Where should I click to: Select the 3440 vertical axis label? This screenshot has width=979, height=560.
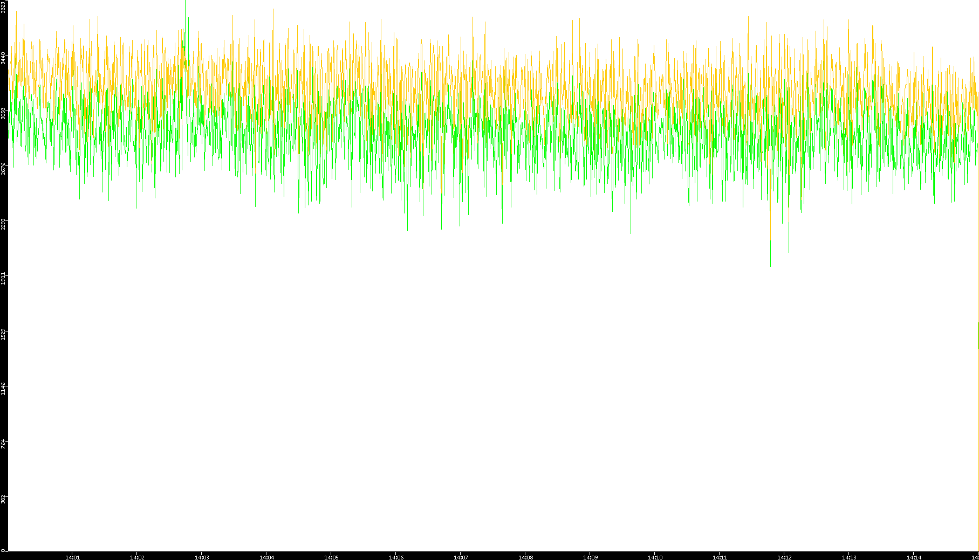pos(4,58)
